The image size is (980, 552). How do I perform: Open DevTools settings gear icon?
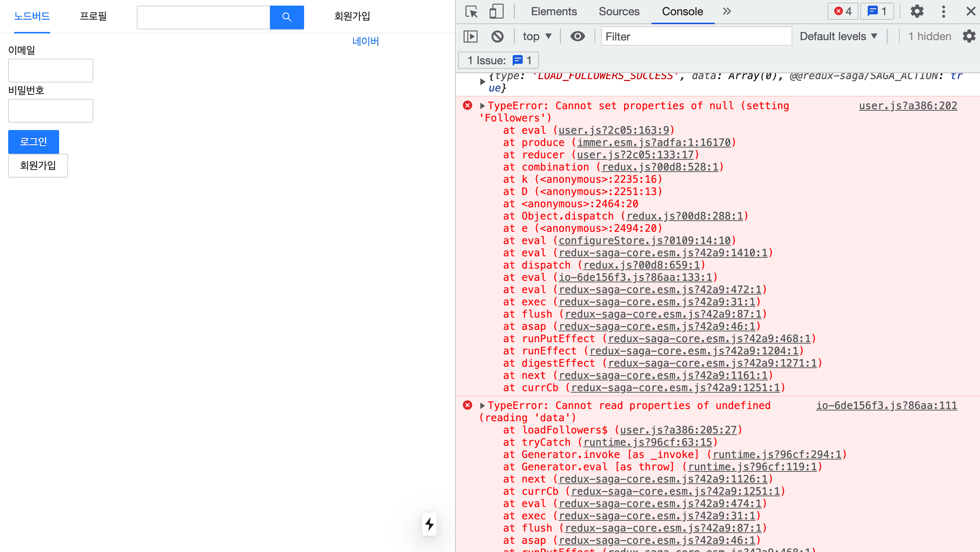tap(917, 12)
